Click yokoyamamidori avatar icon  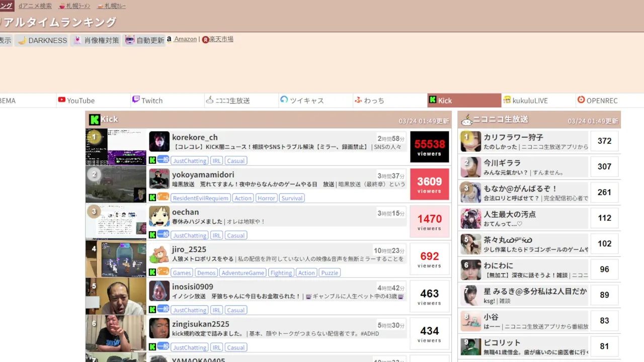click(159, 179)
